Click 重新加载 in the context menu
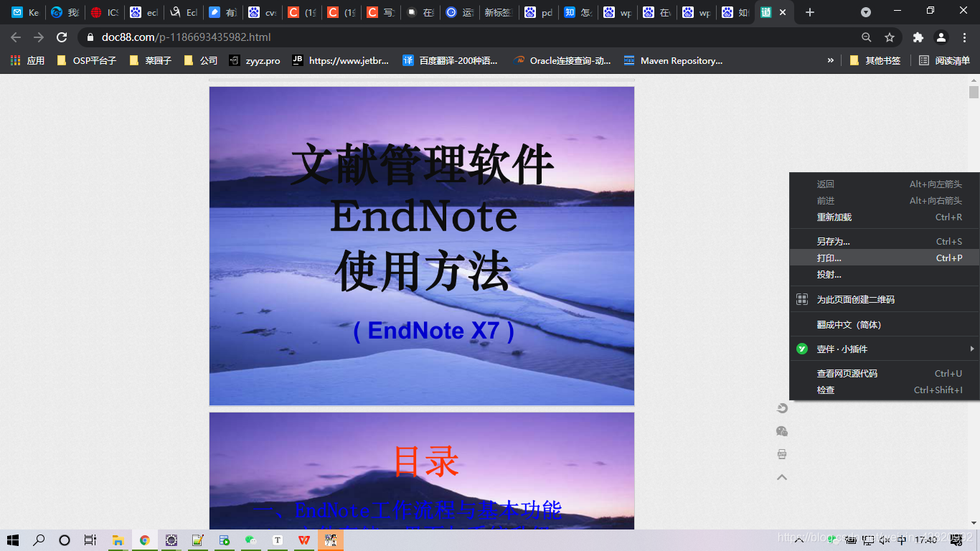This screenshot has width=980, height=551. click(884, 217)
